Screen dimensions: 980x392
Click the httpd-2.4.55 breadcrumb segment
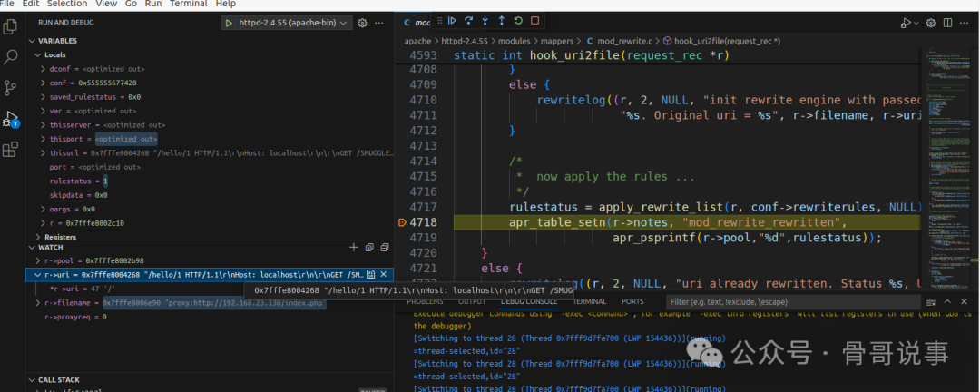click(x=465, y=41)
